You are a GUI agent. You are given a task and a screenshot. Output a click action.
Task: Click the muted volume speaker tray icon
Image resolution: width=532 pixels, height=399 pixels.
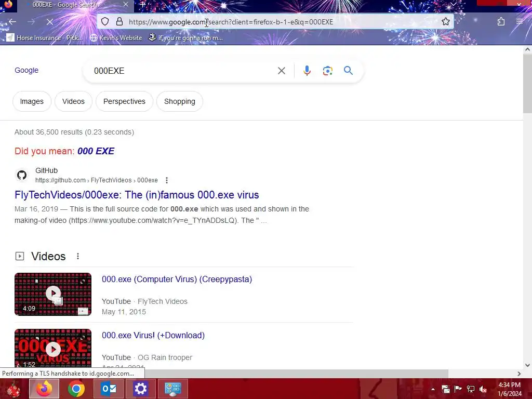(483, 389)
